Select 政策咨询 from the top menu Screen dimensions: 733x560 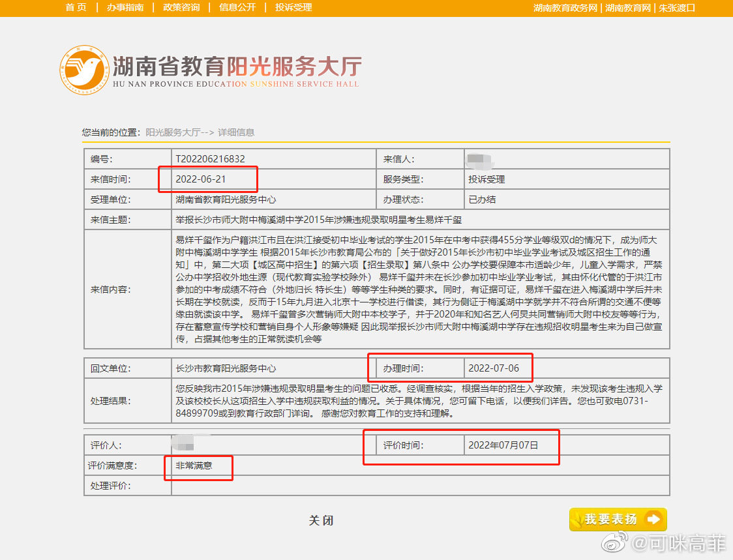[181, 7]
